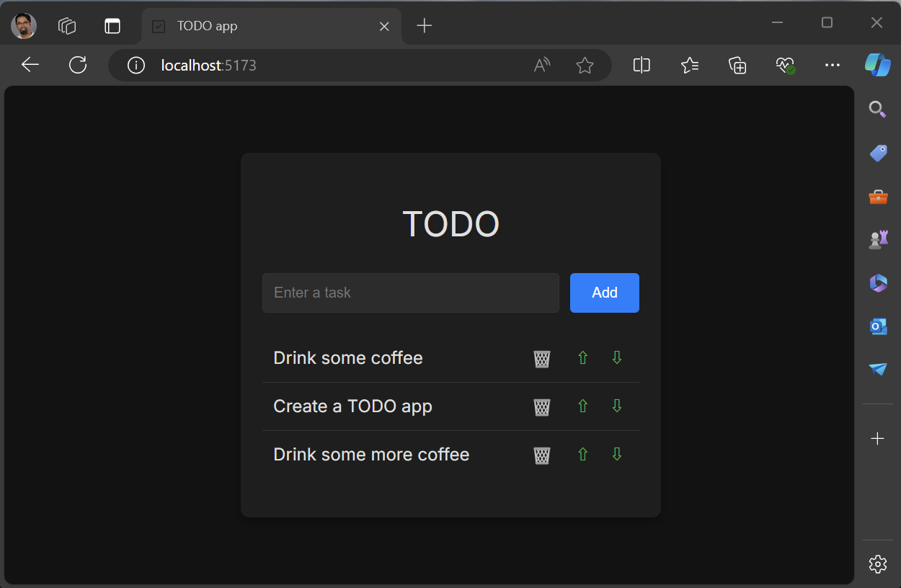Open Copilot in the browser sidebar
This screenshot has height=588, width=901.
(877, 65)
